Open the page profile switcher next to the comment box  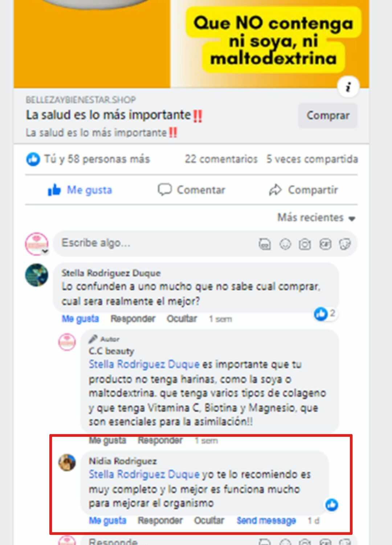coord(37,244)
